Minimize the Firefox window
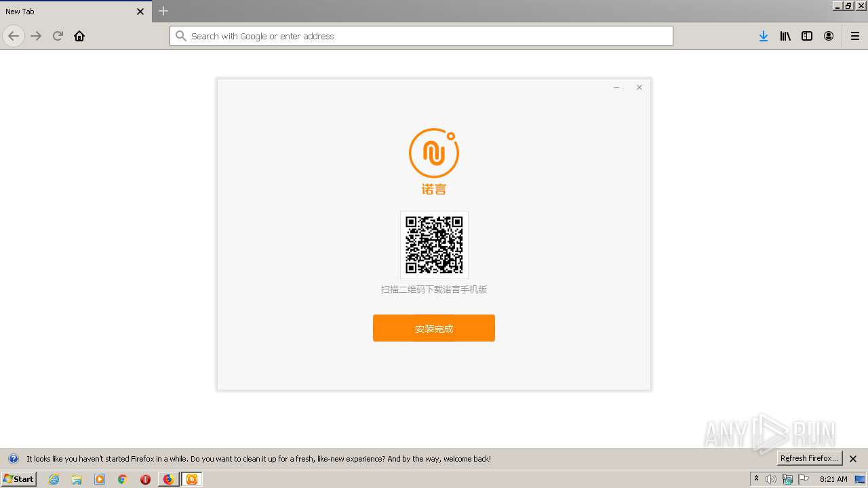 point(837,5)
